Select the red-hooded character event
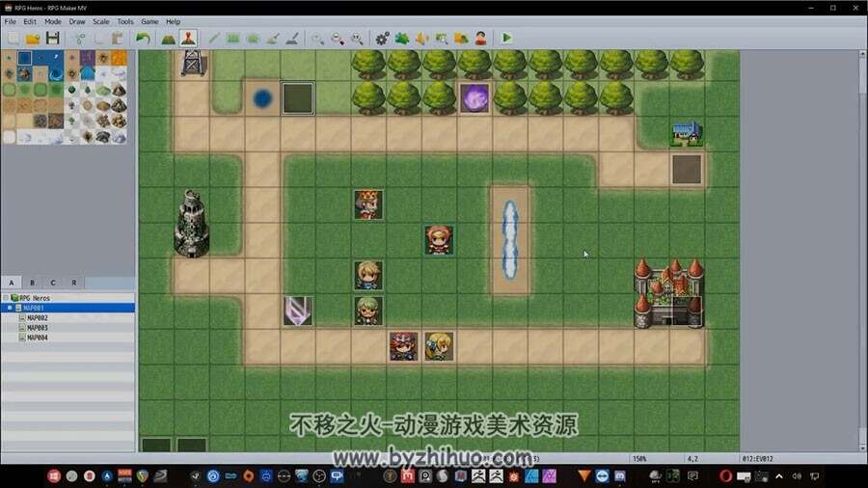868x488 pixels. (x=439, y=240)
